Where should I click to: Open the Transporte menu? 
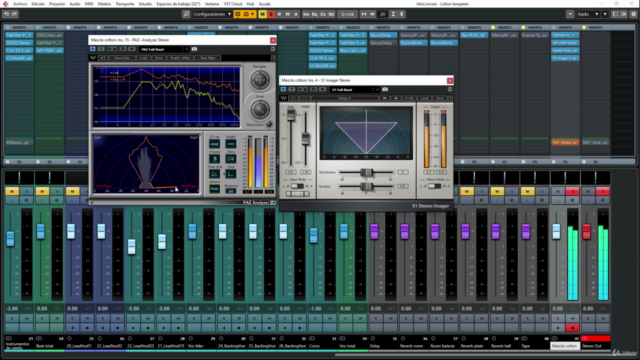click(124, 4)
